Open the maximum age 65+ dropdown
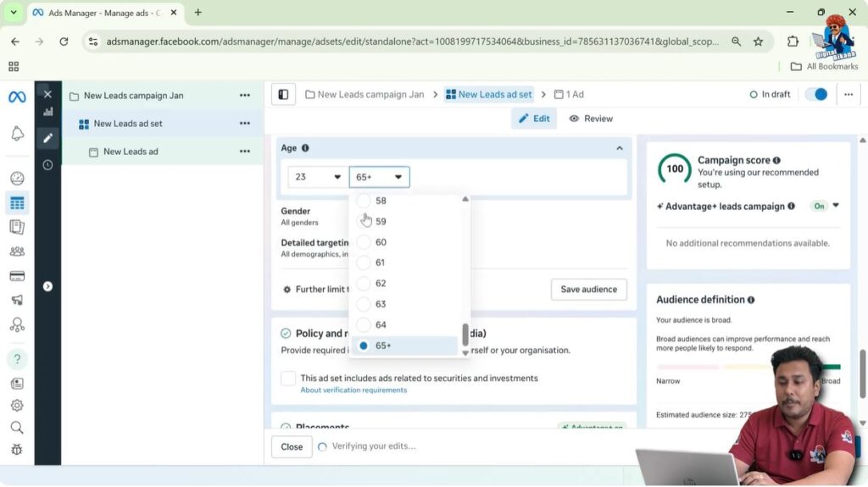This screenshot has width=868, height=487. click(379, 177)
